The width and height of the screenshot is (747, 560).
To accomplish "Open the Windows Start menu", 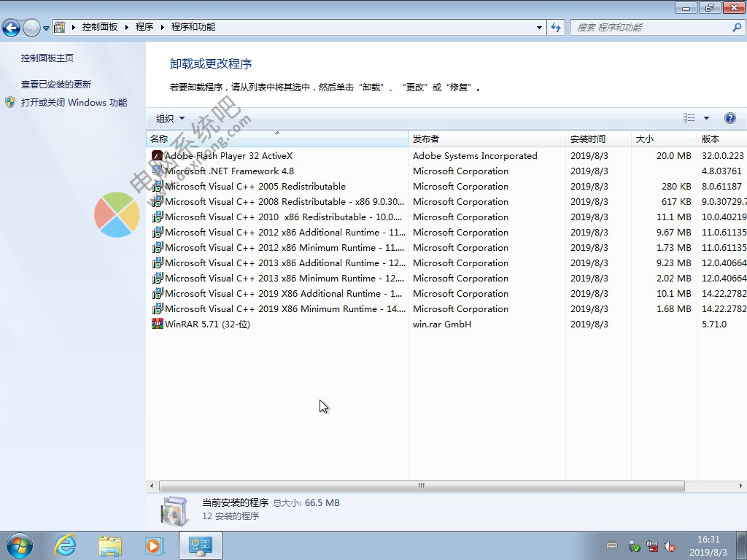I will pos(20,545).
